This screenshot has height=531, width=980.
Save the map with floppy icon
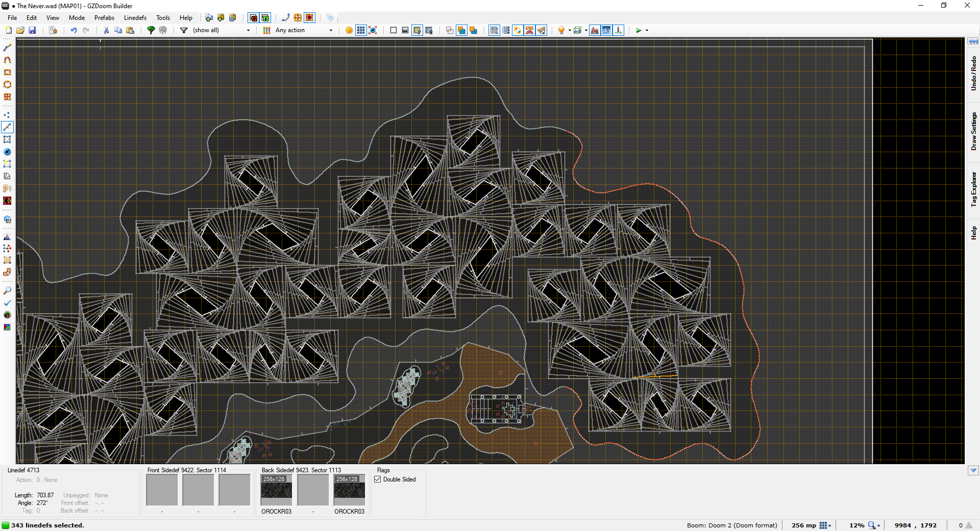pyautogui.click(x=32, y=30)
